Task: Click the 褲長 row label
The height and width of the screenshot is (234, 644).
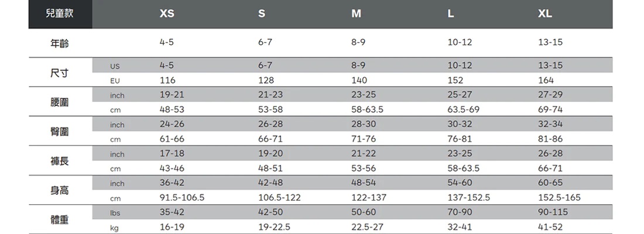Action: tap(60, 161)
